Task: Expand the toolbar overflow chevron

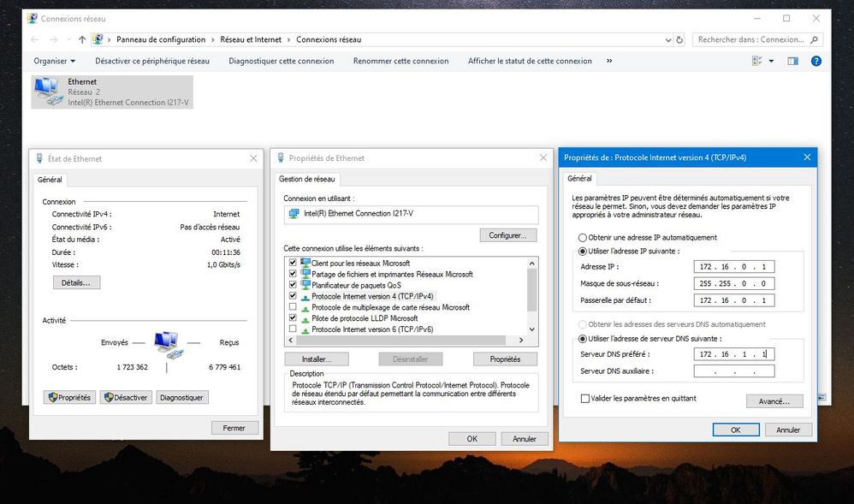Action: pos(609,61)
